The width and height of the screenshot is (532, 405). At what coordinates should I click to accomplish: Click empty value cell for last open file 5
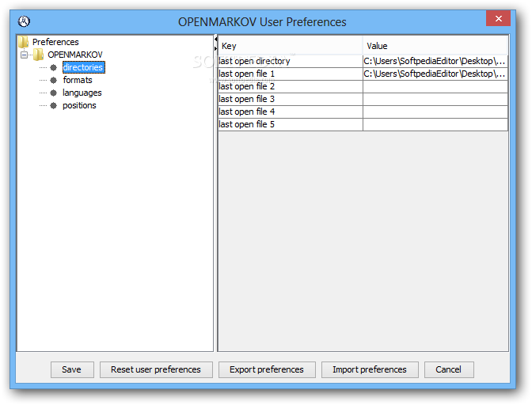point(435,124)
